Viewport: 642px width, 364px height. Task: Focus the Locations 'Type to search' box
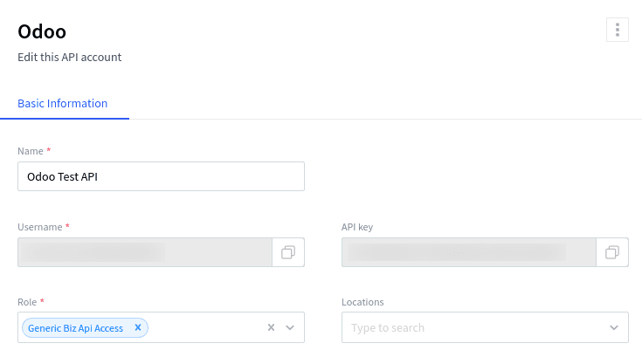pos(472,327)
